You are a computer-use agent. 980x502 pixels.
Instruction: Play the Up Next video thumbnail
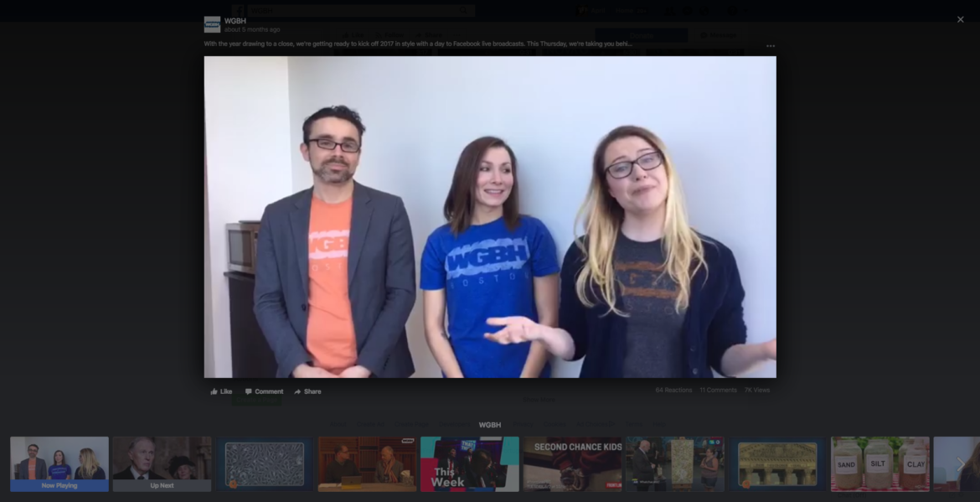pos(162,463)
